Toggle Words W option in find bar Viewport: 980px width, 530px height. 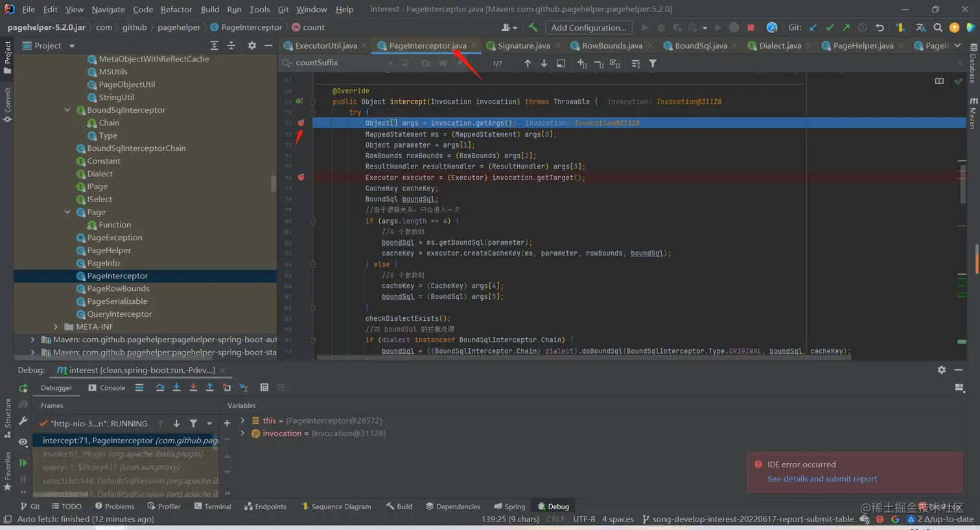pos(443,63)
